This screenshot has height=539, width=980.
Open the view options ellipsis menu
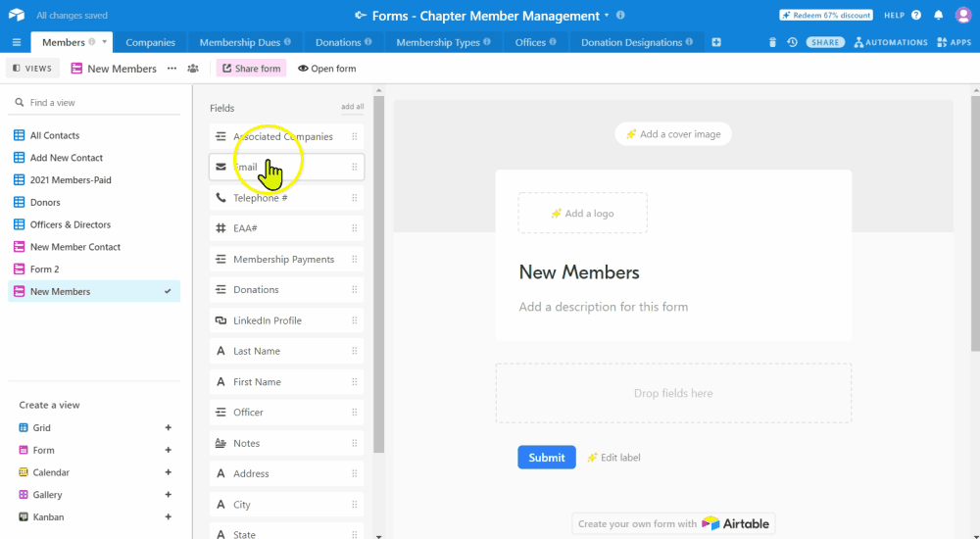[171, 69]
